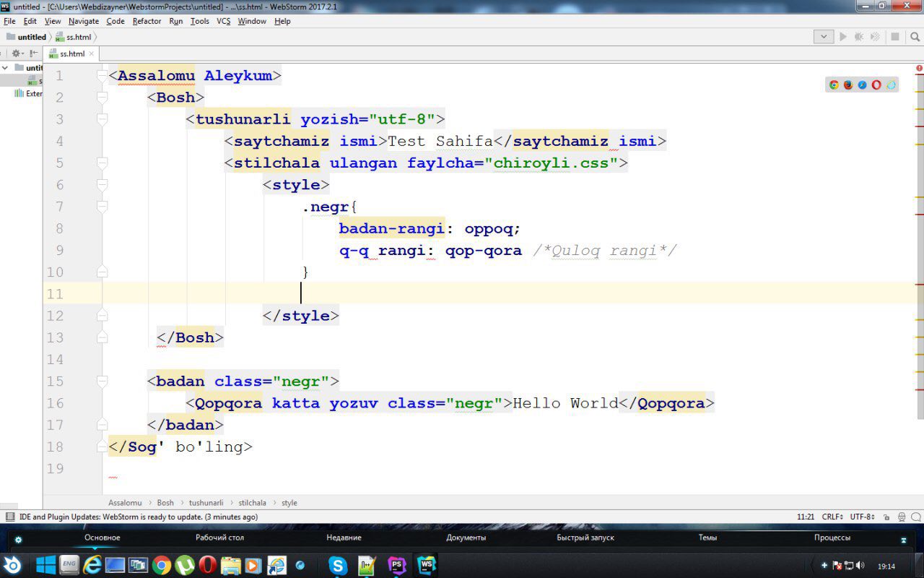The width and height of the screenshot is (924, 578).
Task: Open the run configuration dropdown
Action: tap(823, 36)
